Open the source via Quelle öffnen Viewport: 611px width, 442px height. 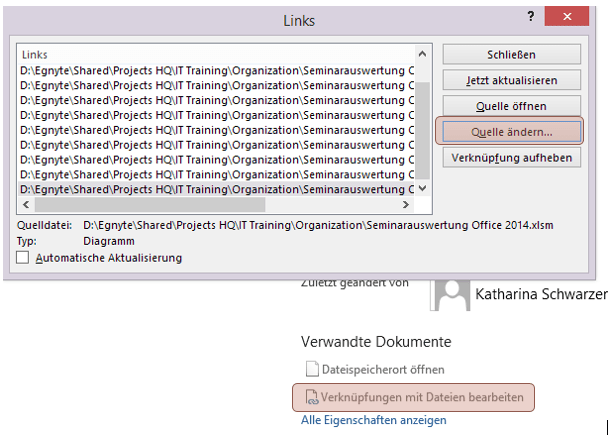pos(511,106)
